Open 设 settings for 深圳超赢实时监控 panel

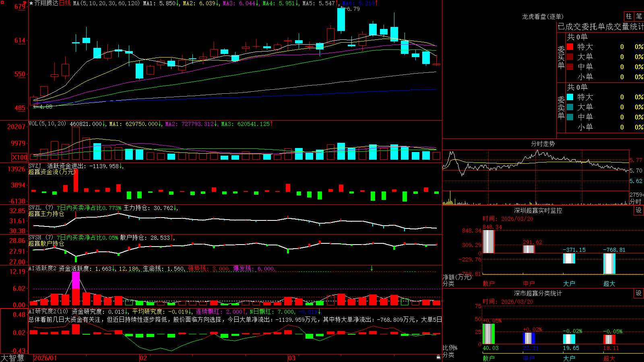click(639, 210)
